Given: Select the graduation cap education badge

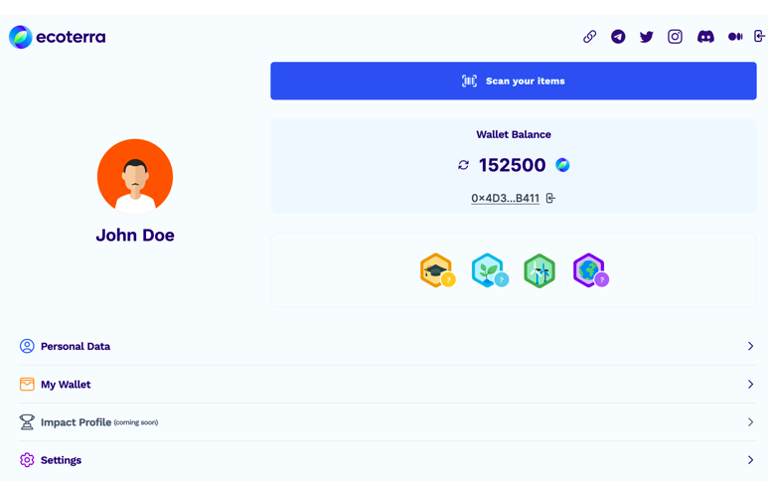Looking at the screenshot, I should coord(437,270).
